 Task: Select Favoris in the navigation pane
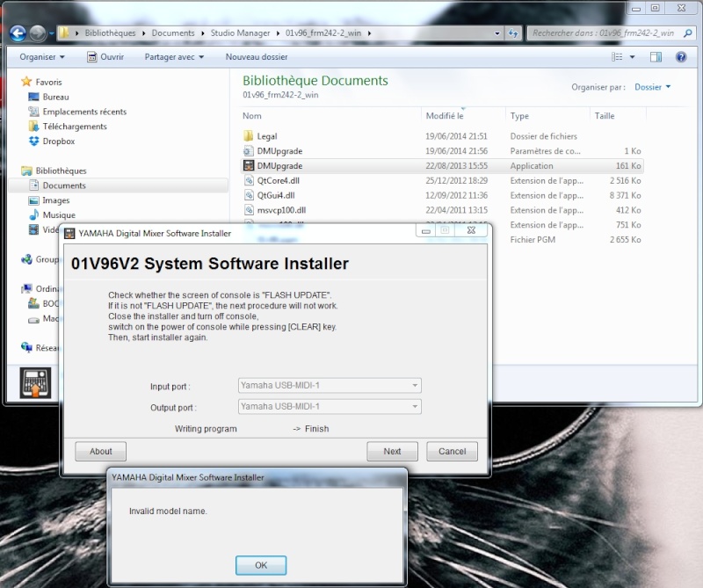click(48, 82)
